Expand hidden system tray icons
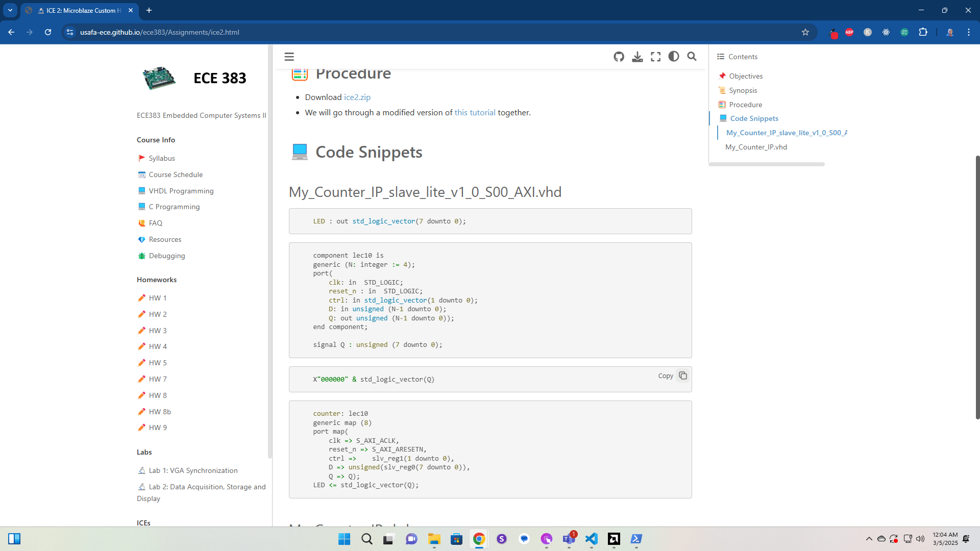Screen dimensions: 980x551 [x=869, y=539]
